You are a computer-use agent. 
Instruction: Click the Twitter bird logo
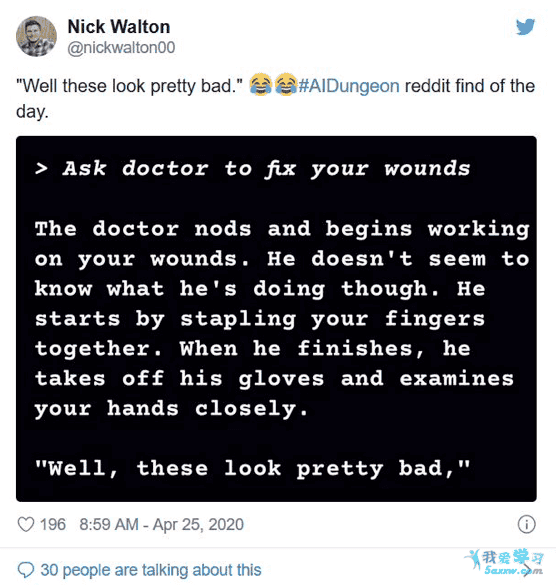click(x=525, y=27)
